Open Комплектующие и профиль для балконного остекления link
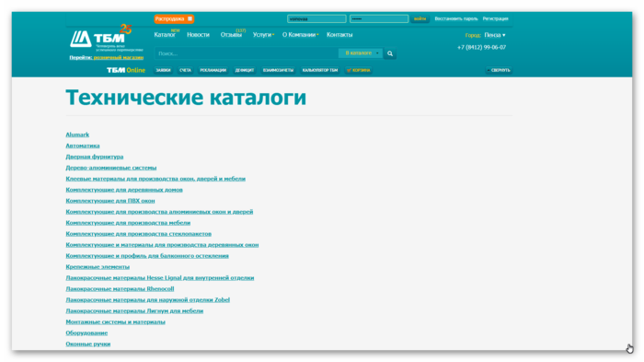Viewport: 644px width, 362px height. [x=147, y=256]
